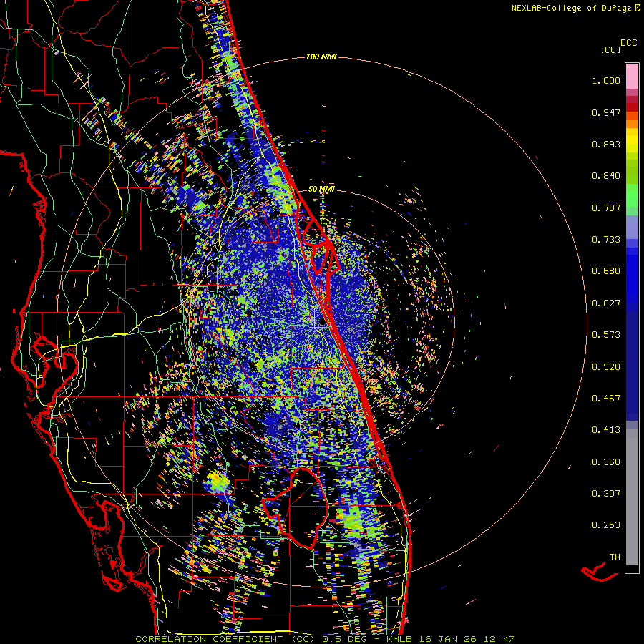This screenshot has width=644, height=644.
Task: Click the 0.787 scale value
Action: [x=606, y=208]
